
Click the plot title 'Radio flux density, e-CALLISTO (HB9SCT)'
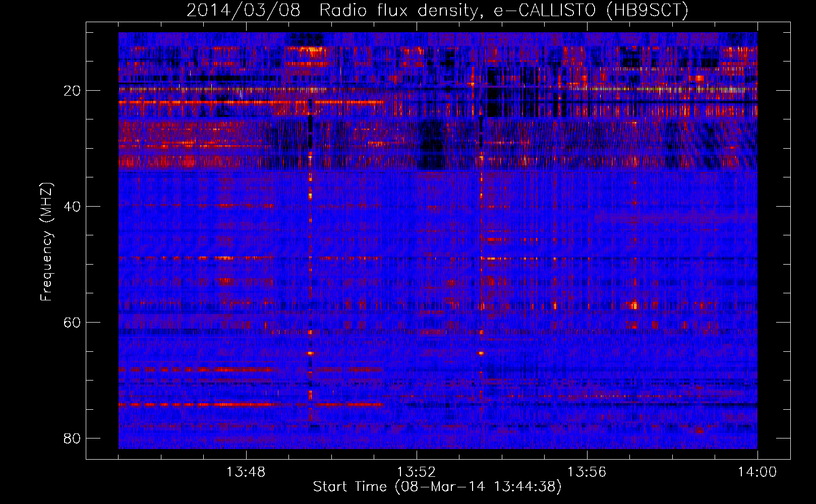click(x=504, y=11)
